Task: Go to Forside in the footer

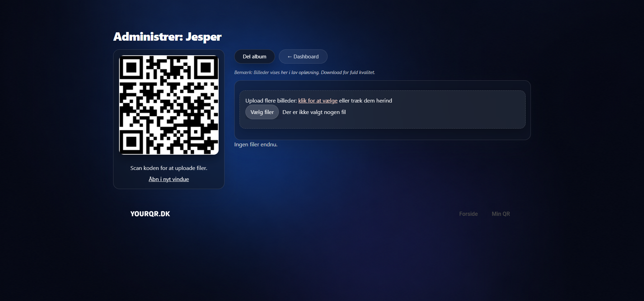Action: pyautogui.click(x=469, y=214)
